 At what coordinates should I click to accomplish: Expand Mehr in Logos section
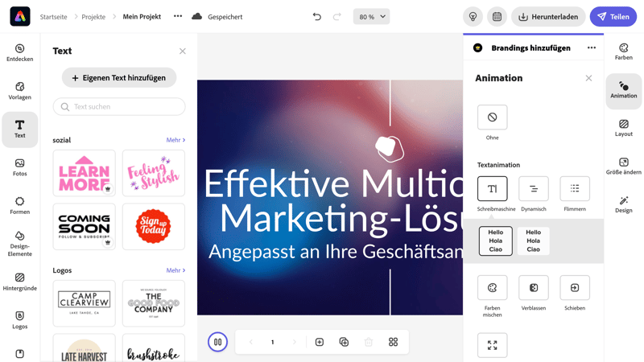(x=175, y=270)
